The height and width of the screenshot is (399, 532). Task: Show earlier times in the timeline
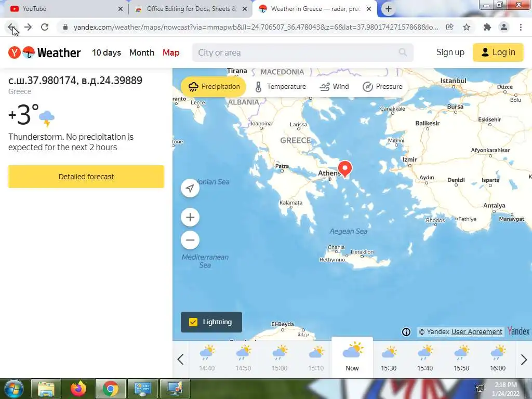click(180, 360)
